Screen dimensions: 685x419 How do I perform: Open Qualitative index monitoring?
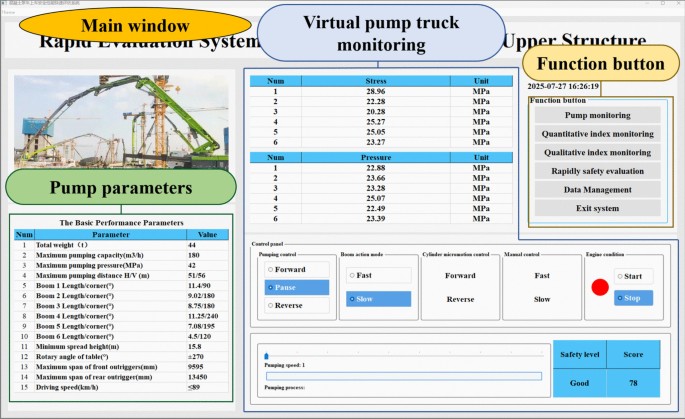pyautogui.click(x=597, y=152)
